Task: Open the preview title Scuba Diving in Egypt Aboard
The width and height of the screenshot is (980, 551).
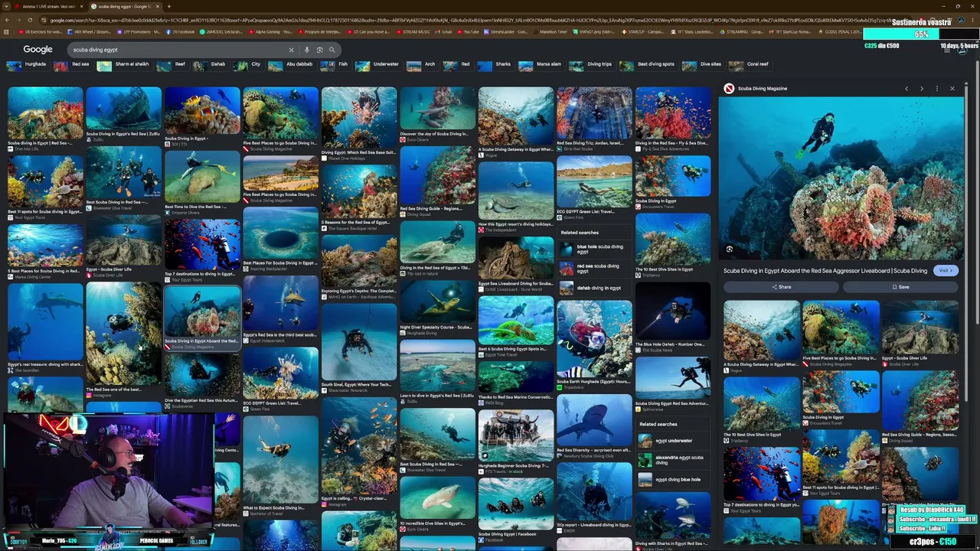Action: click(825, 271)
